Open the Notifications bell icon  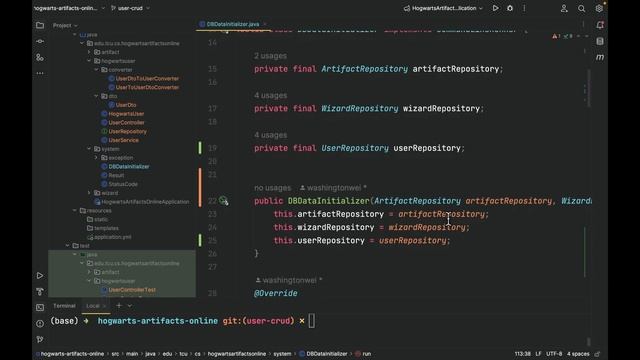[600, 25]
